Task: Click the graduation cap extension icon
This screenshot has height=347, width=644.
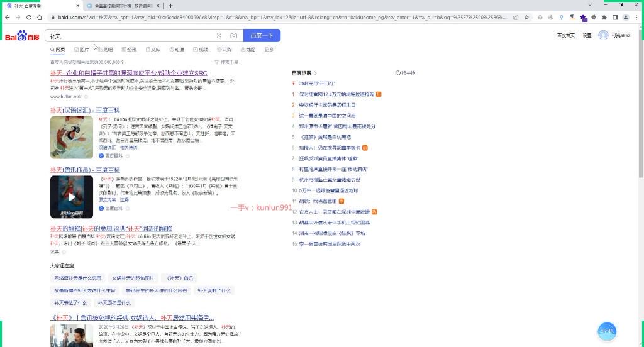Action: pyautogui.click(x=583, y=18)
